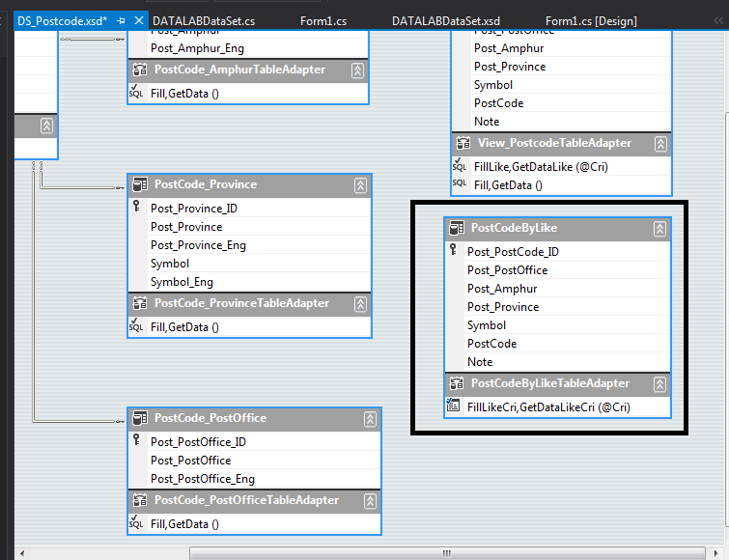Click the PostCode_PostOffice table icon
Screen dimensions: 729x560
(x=140, y=418)
